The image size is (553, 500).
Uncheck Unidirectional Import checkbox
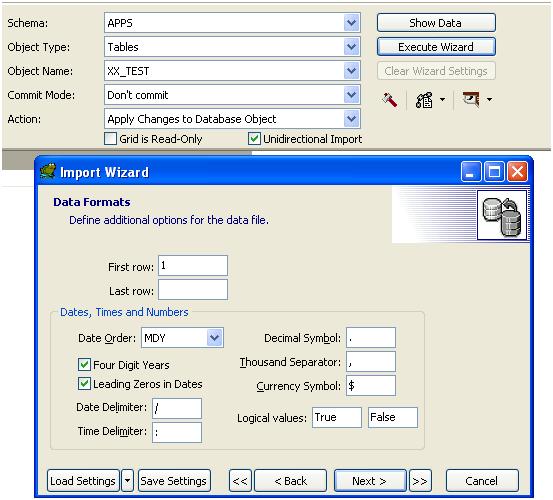[x=254, y=139]
